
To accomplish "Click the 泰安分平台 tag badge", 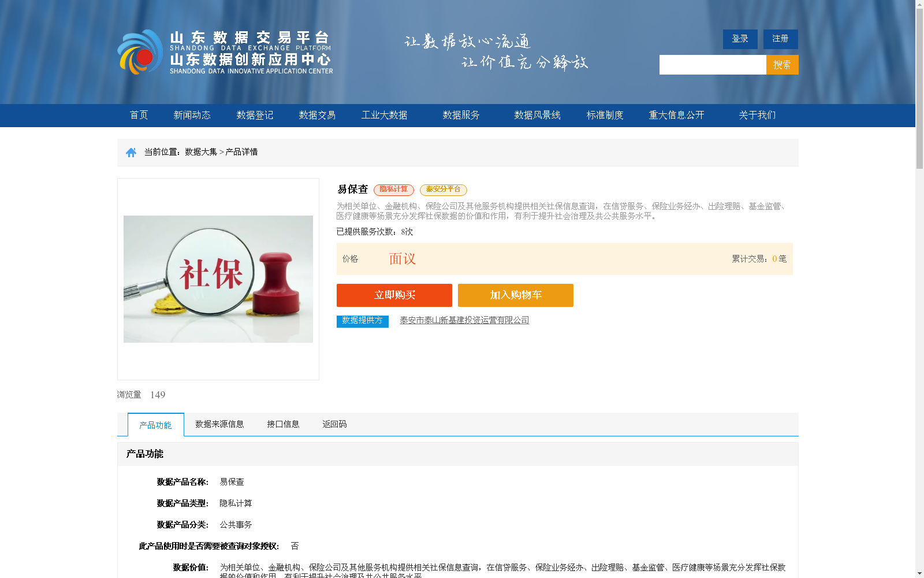I will [444, 190].
